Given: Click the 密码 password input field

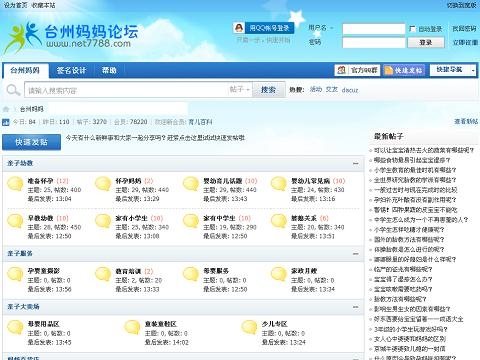Looking at the screenshot, I should [x=374, y=42].
